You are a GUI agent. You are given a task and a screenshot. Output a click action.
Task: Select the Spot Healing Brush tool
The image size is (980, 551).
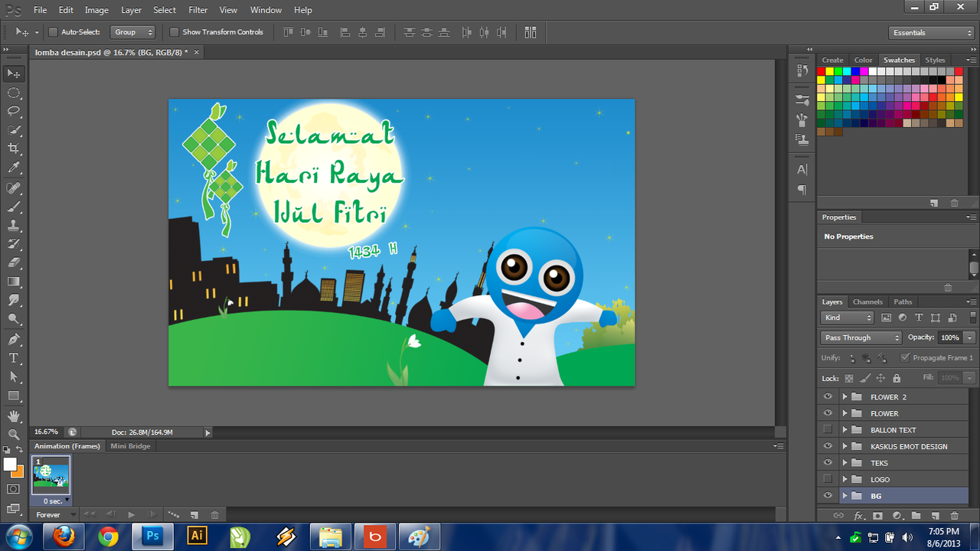[14, 187]
